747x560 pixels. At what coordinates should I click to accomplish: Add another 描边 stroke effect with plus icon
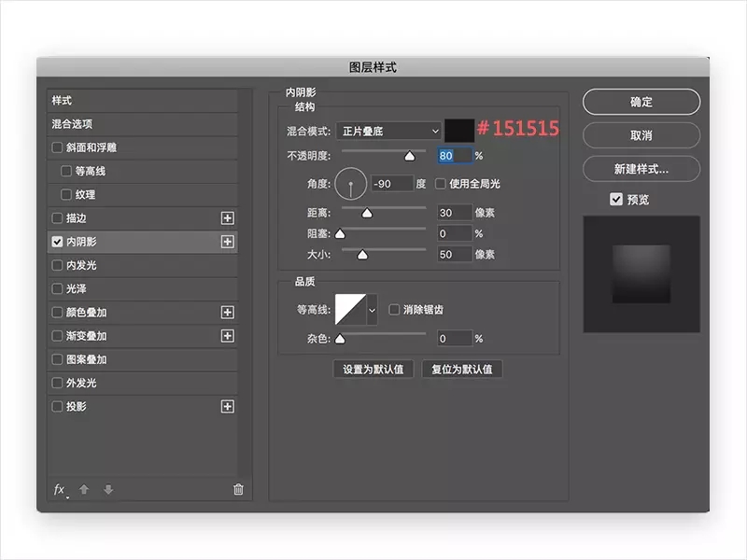tap(227, 218)
